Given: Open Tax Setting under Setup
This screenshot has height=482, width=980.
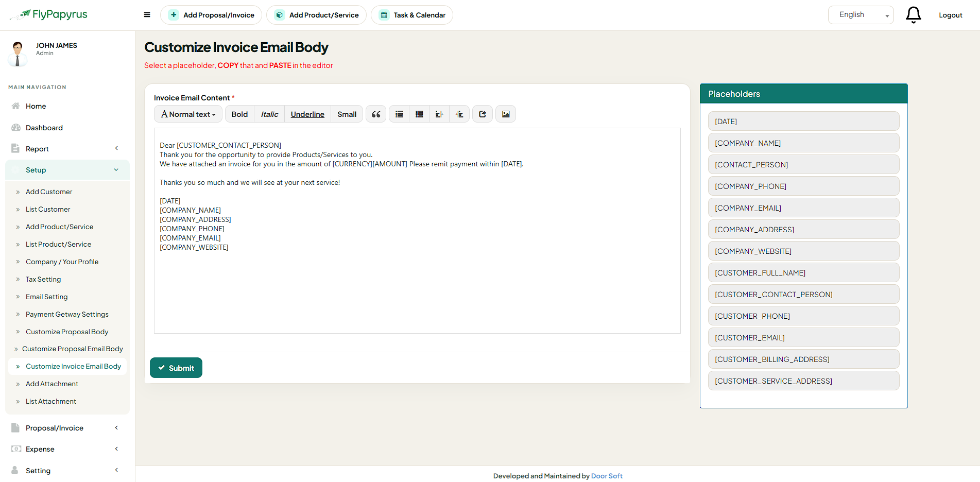Looking at the screenshot, I should point(43,279).
